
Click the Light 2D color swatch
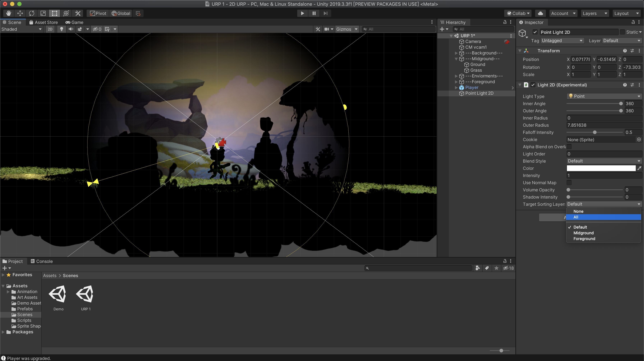(x=601, y=168)
